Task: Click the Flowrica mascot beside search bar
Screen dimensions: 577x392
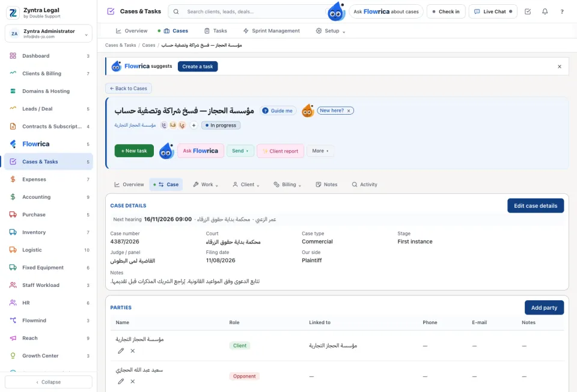Action: (x=336, y=11)
